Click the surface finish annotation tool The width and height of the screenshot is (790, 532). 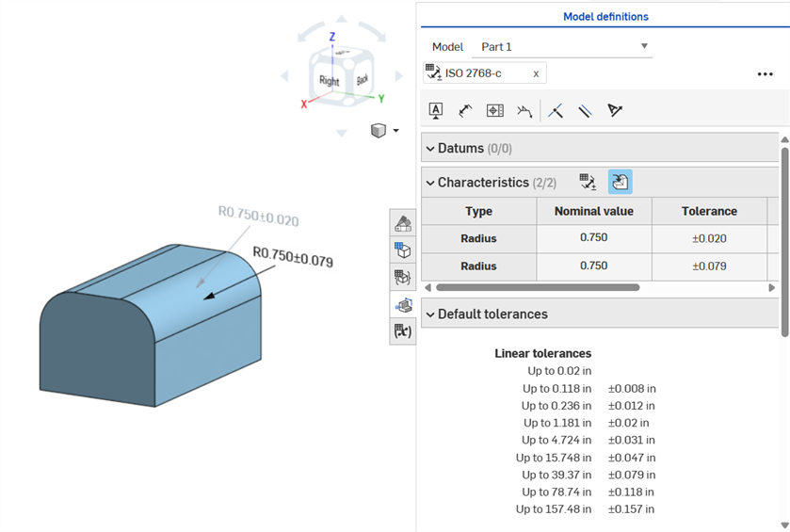coord(524,111)
